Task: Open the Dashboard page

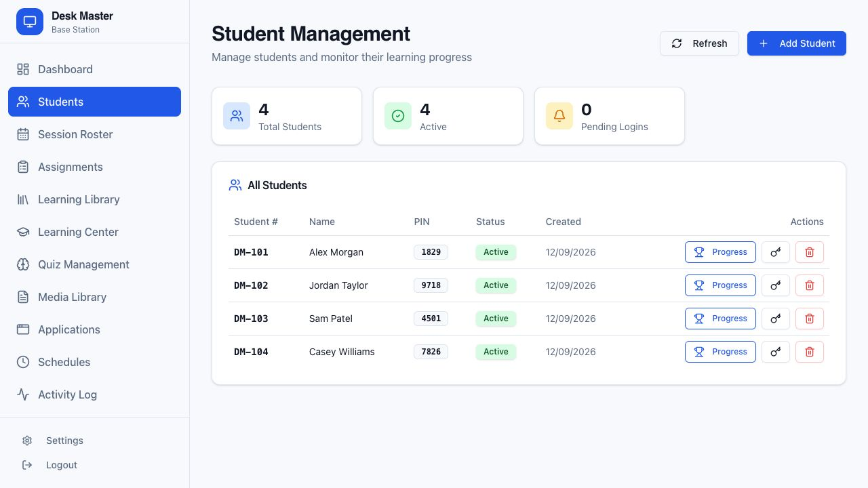Action: (94, 69)
